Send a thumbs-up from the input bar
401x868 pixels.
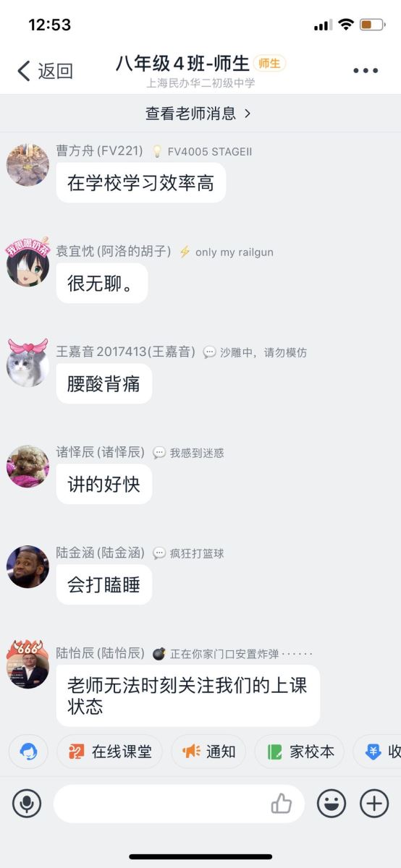(281, 804)
